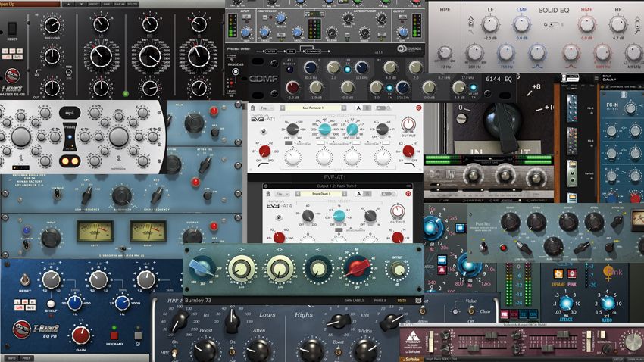This screenshot has width=644, height=362.
Task: Toggle the red PREAMP button
Action: coord(114,335)
